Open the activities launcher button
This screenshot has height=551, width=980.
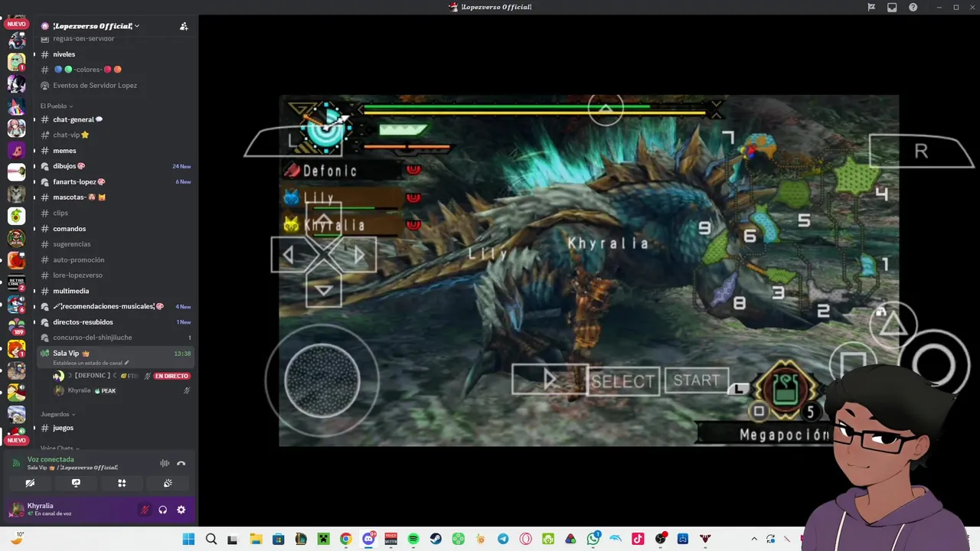coord(122,483)
